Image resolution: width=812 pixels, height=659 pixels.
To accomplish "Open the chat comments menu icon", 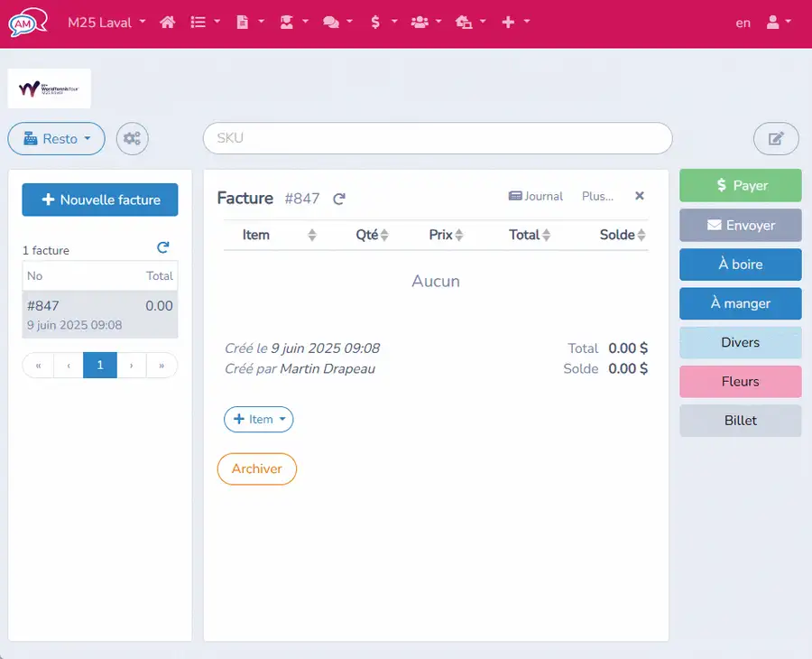I will coord(337,23).
